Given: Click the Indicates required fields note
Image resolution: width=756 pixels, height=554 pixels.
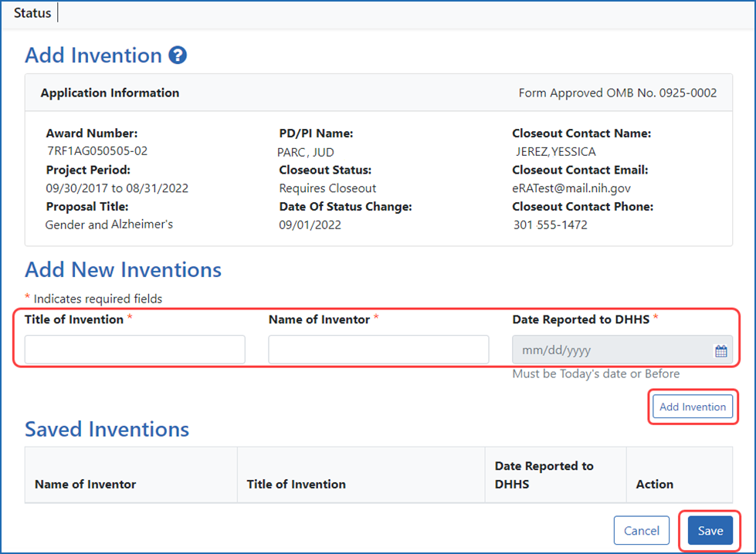Looking at the screenshot, I should coord(93,299).
